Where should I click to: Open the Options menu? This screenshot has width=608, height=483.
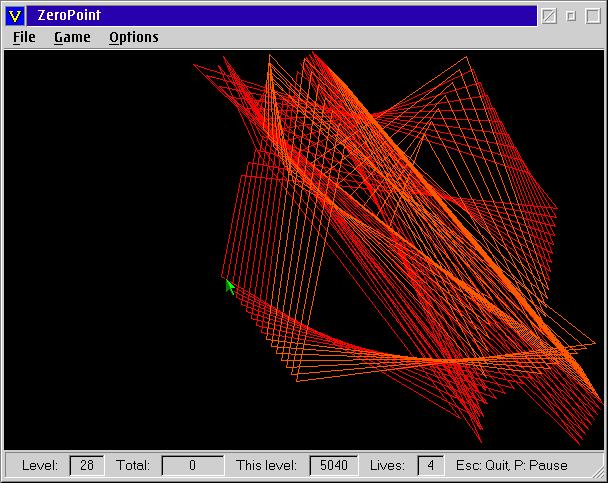pos(134,38)
